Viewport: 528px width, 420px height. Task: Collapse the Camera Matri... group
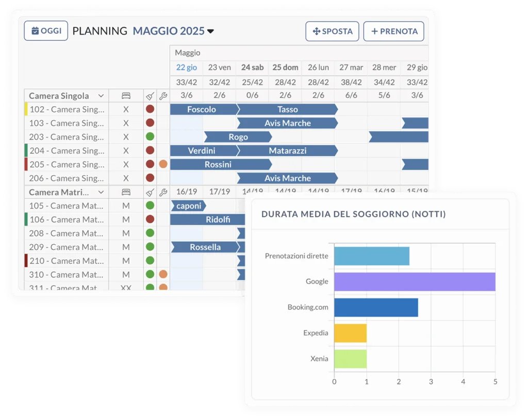pyautogui.click(x=101, y=192)
